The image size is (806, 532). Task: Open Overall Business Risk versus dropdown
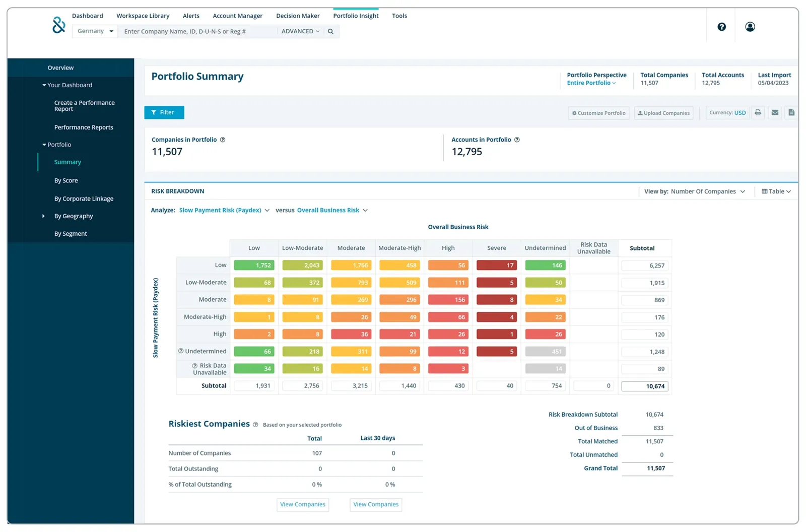(x=332, y=210)
